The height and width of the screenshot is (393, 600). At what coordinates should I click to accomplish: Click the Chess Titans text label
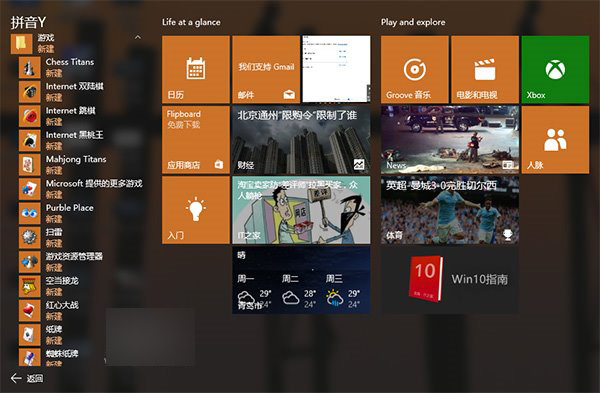(70, 62)
